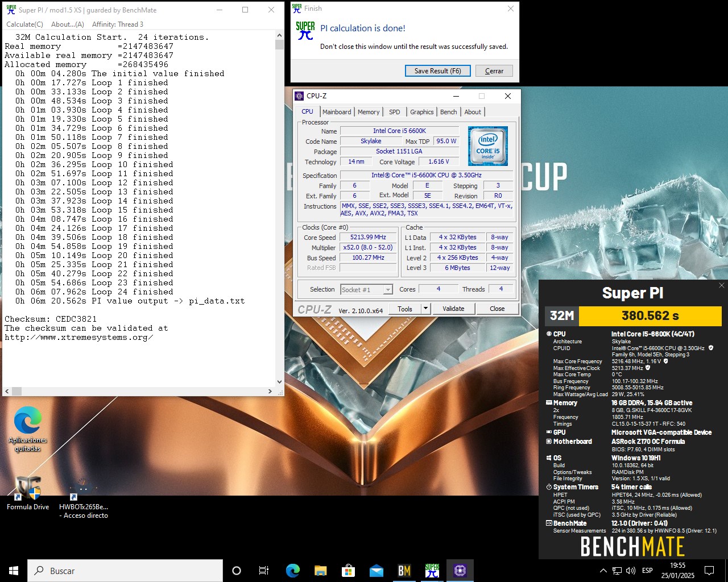Screen dimensions: 728x582
Task: Open Microsoft Store from the taskbar
Action: click(x=348, y=571)
